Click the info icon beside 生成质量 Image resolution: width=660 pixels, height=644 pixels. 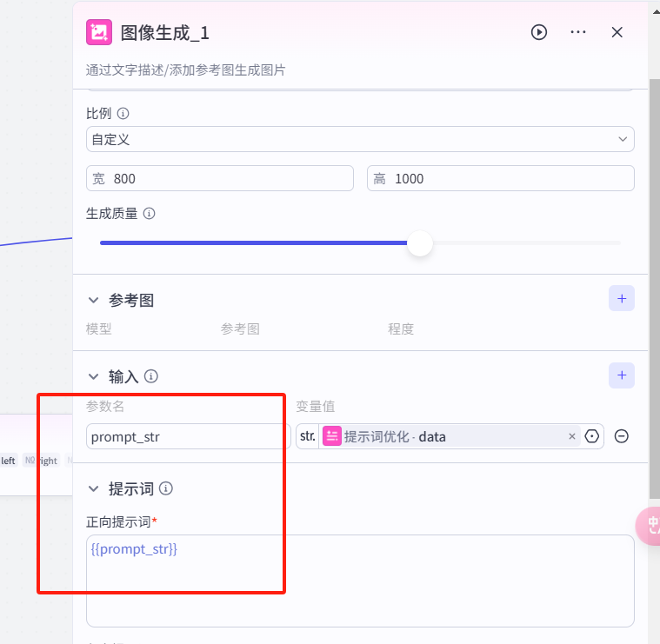[149, 213]
